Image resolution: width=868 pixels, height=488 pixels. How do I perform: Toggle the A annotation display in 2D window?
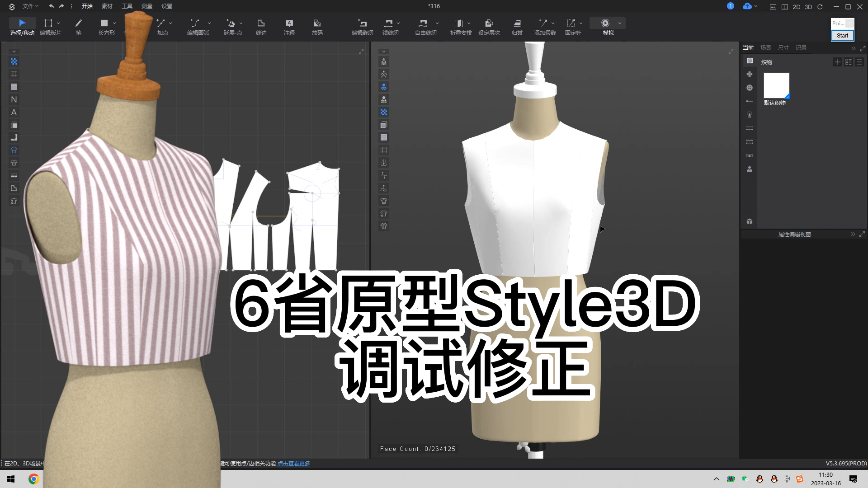click(x=14, y=112)
